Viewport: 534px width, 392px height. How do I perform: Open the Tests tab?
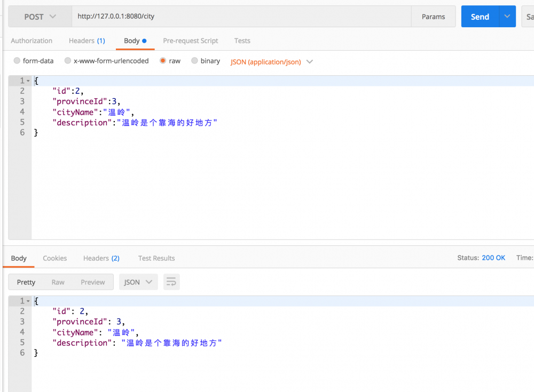pos(242,41)
